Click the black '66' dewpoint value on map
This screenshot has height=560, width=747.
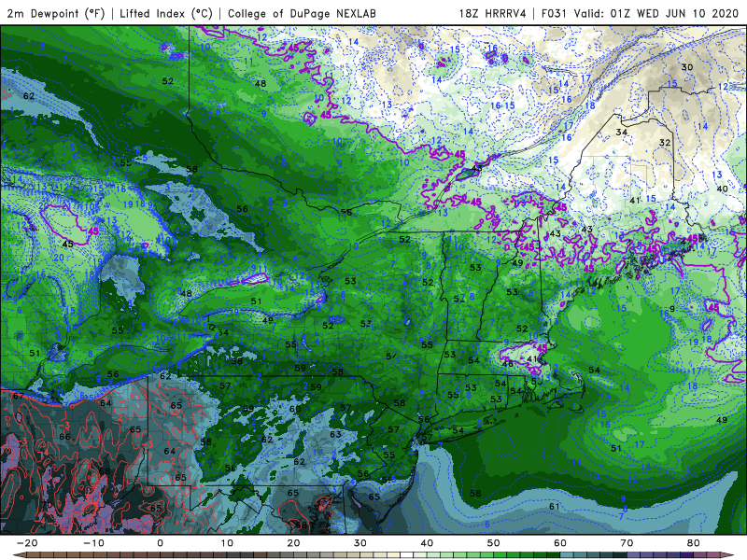(x=64, y=437)
